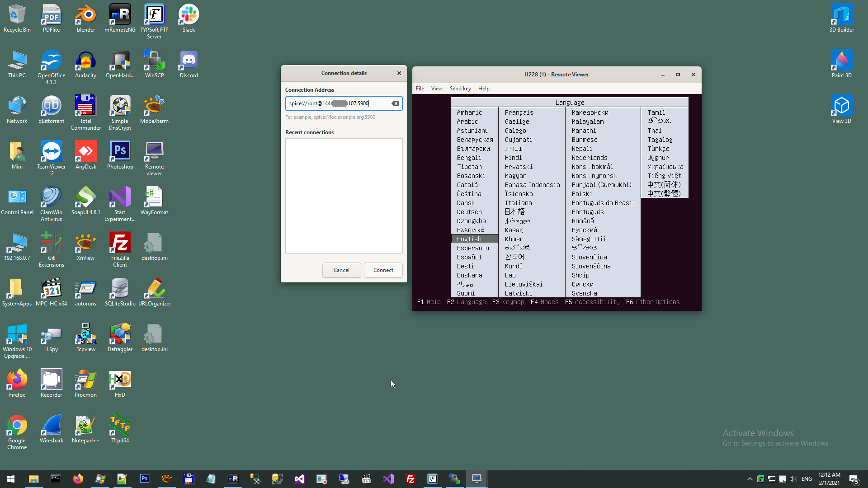The image size is (868, 488).
Task: Click inside the Connection Address text field
Action: tap(337, 103)
